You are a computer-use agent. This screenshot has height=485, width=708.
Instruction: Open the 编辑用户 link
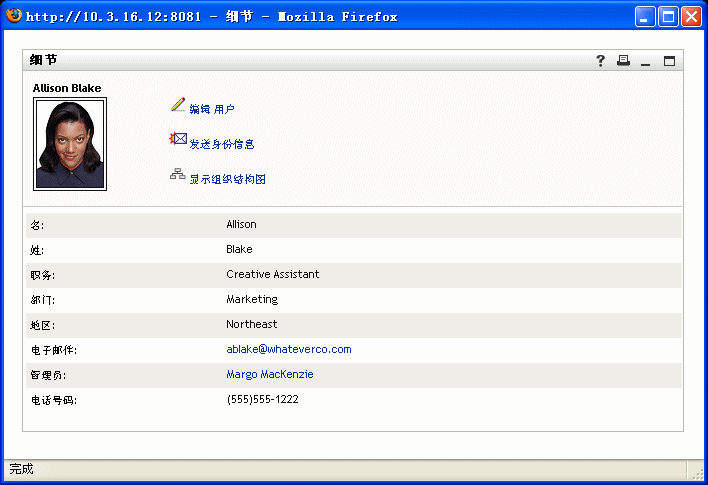tap(212, 109)
